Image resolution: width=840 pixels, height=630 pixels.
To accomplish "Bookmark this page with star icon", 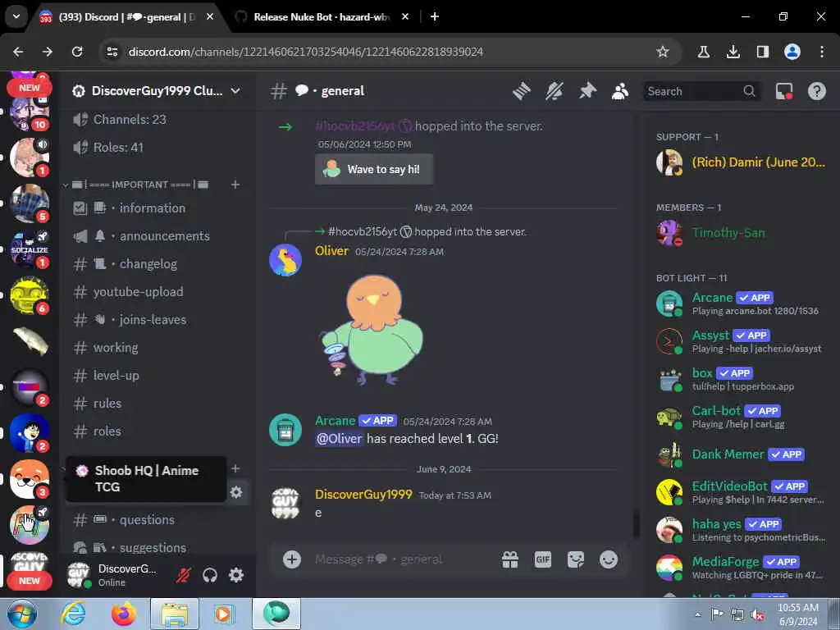I will [x=663, y=52].
